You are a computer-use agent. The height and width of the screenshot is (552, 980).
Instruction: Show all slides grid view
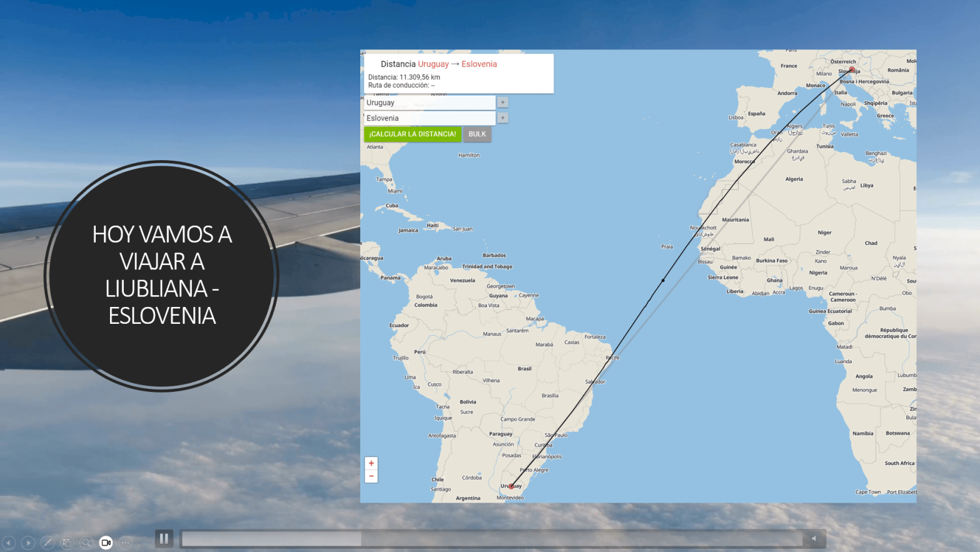pos(67,543)
